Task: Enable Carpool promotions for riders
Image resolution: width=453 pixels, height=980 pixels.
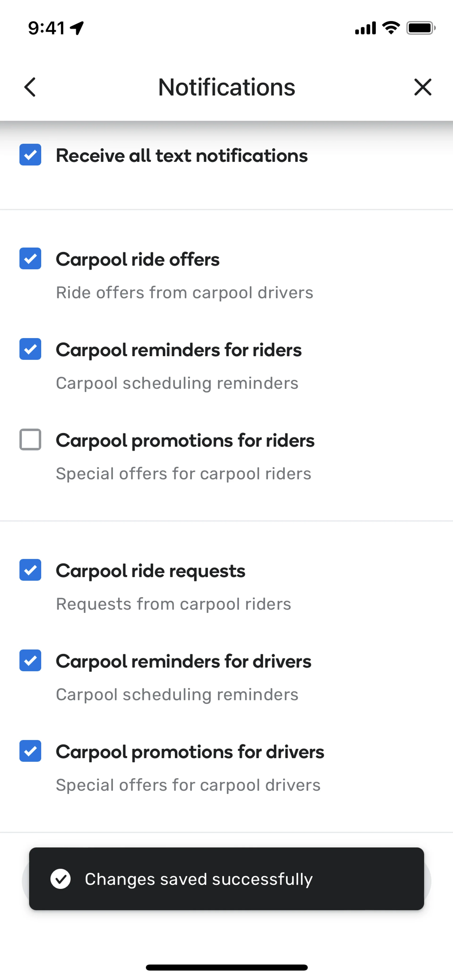Action: (x=30, y=440)
